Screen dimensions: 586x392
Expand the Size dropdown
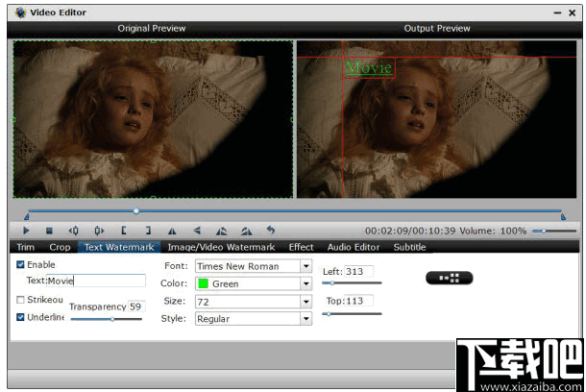click(x=254, y=301)
